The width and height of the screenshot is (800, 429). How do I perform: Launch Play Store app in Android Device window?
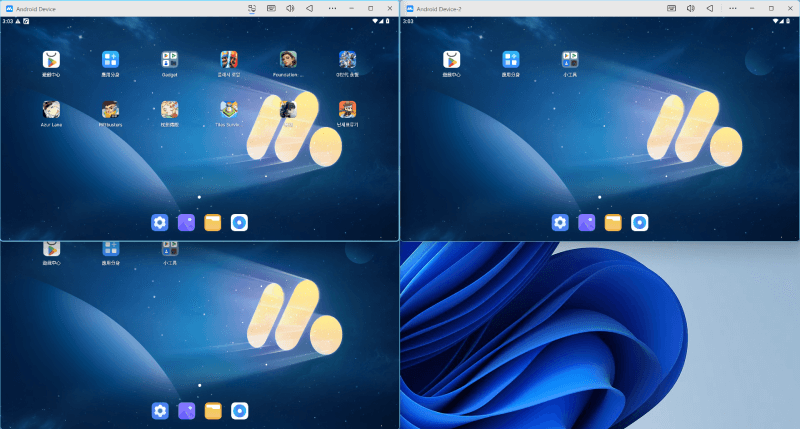(x=51, y=60)
